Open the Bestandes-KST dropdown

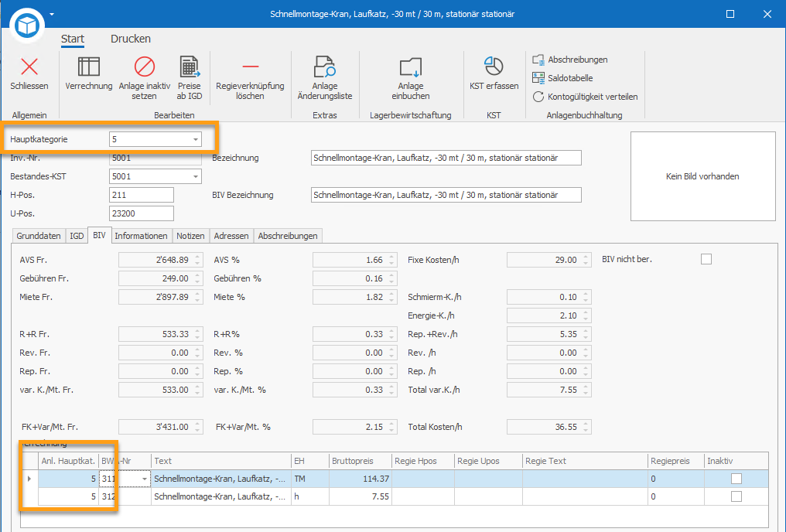tap(196, 176)
